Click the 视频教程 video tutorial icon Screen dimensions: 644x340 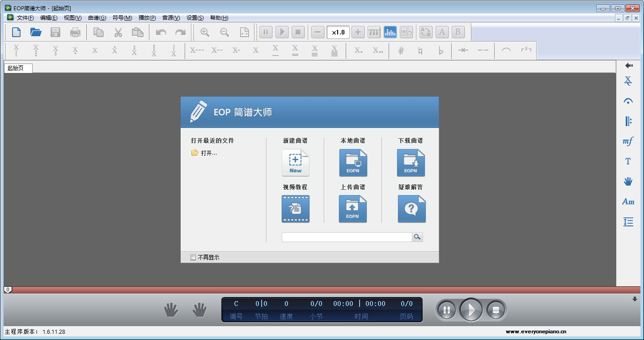(x=296, y=208)
